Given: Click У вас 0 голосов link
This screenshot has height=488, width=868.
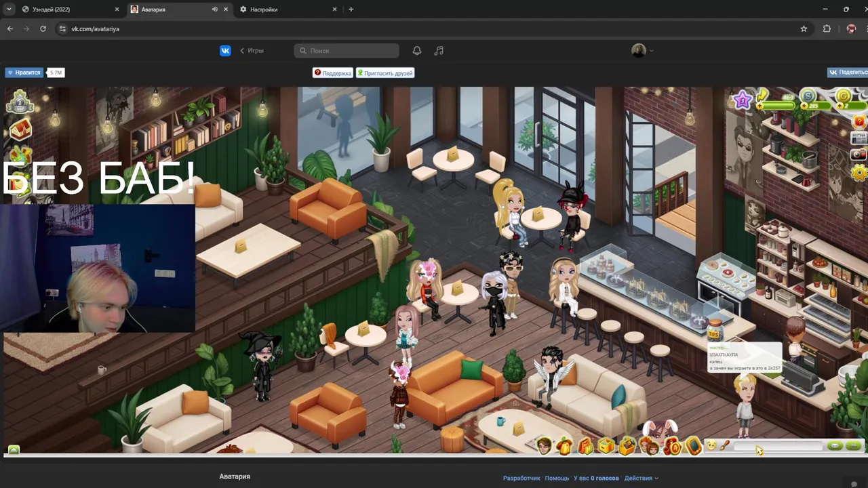Looking at the screenshot, I should click(596, 478).
